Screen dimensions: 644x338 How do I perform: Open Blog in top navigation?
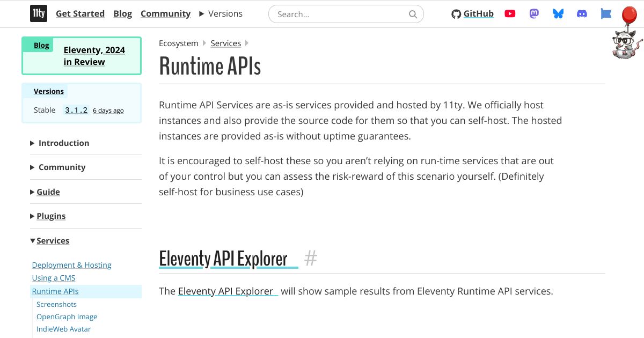click(x=123, y=13)
